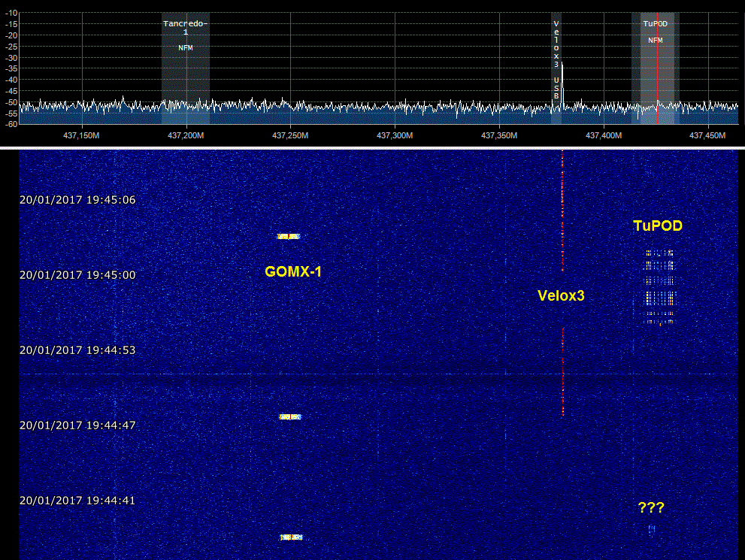The image size is (745, 560).
Task: Select the TuPOD NFM bookmark band
Action: point(656,68)
